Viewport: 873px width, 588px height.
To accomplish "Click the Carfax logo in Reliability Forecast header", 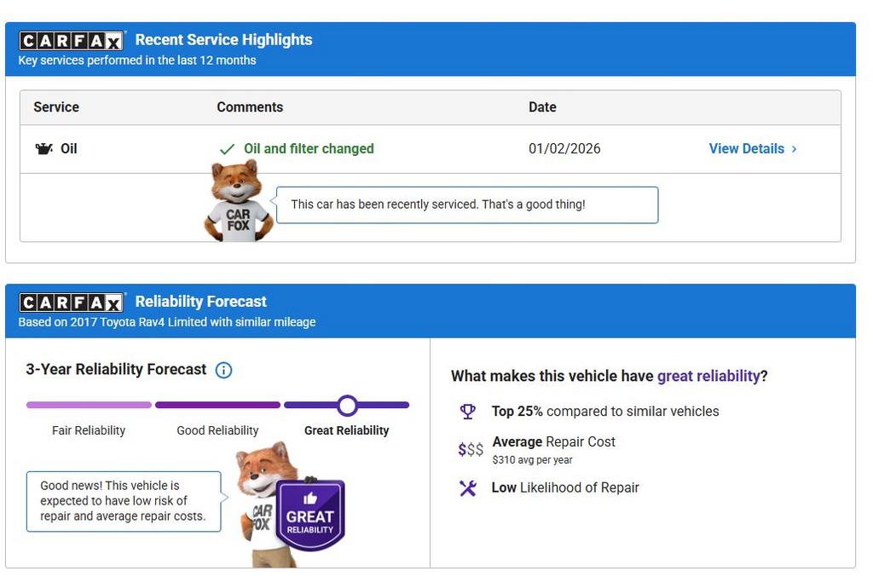I will click(72, 303).
